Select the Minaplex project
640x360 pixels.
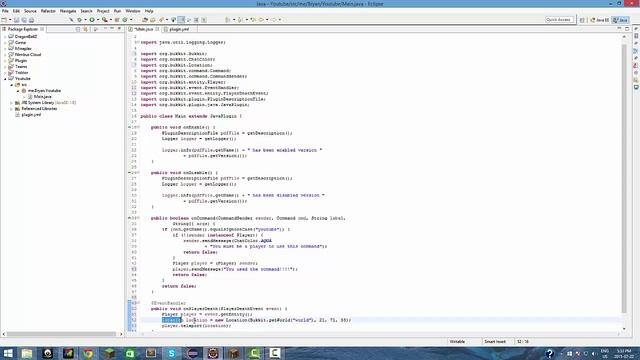pyautogui.click(x=23, y=49)
